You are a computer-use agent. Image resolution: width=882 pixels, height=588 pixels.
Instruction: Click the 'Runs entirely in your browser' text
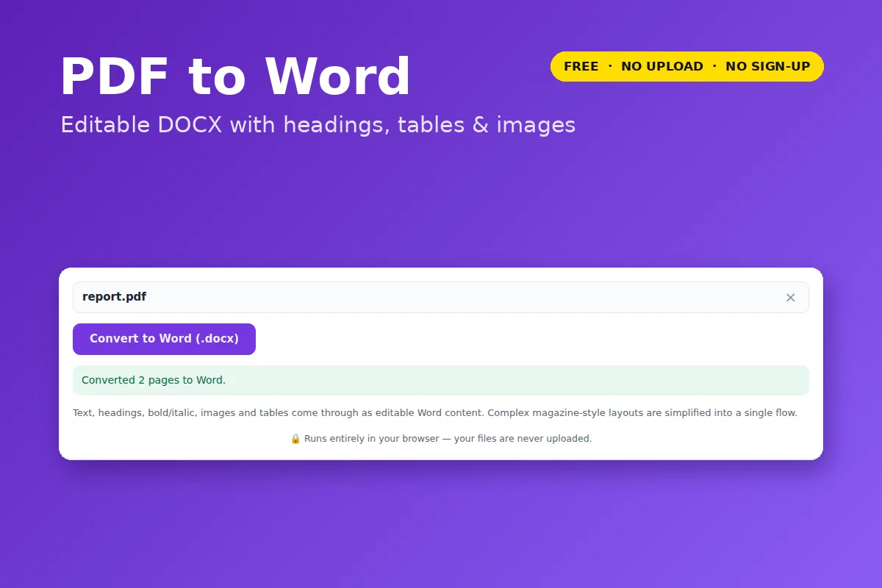(448, 439)
